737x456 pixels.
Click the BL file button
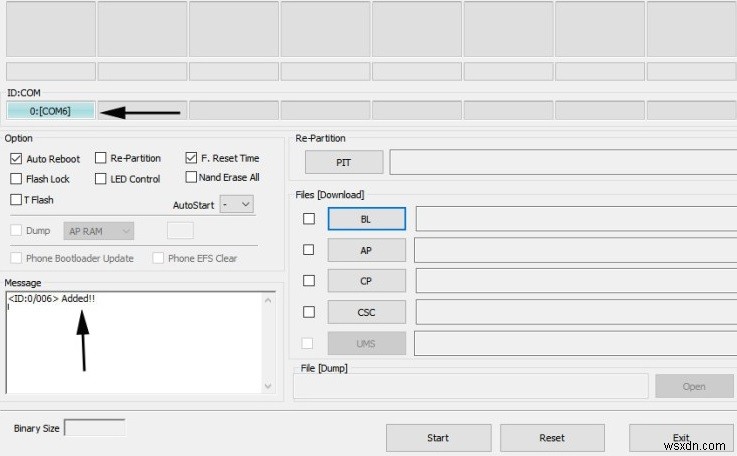point(366,219)
